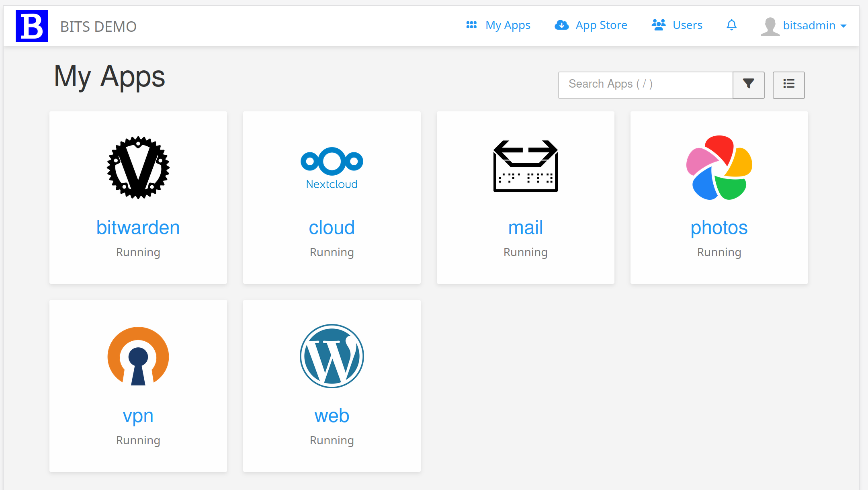The image size is (868, 490).
Task: Open the mail inbox icon
Action: tap(526, 166)
